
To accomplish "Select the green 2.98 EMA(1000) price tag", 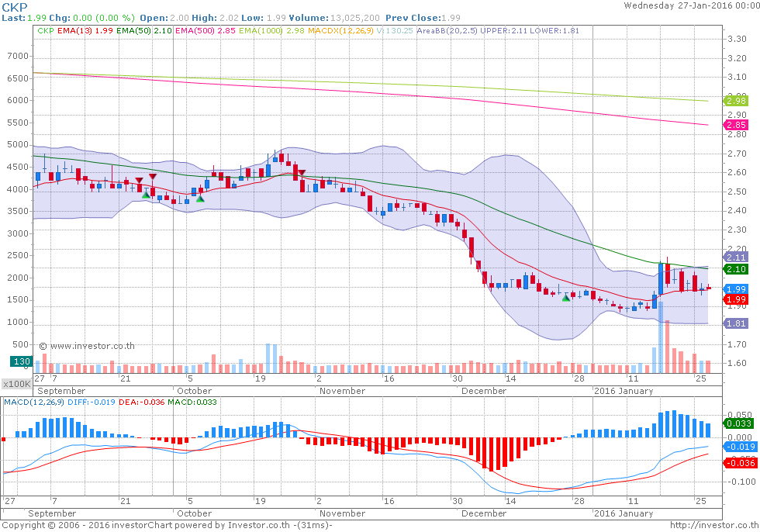I will click(736, 101).
